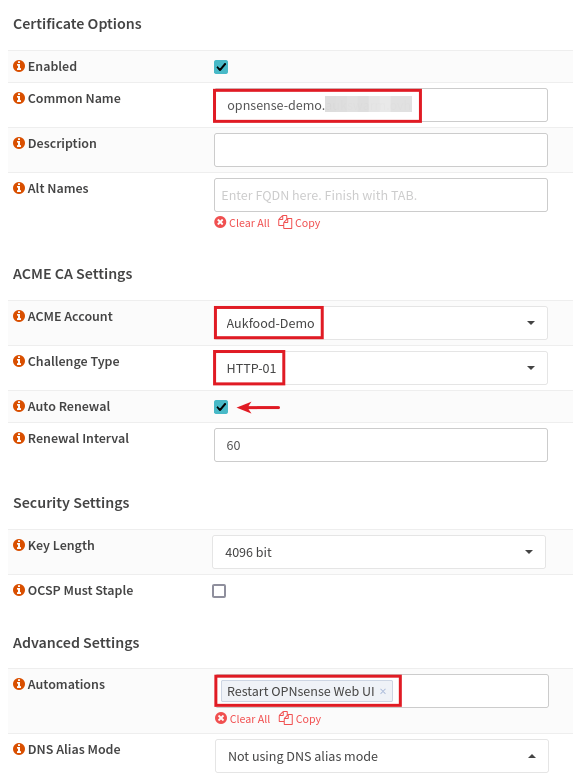Open the Key Length 4096 bit dropdown
Viewport: 573px width, 779px height.
(379, 552)
